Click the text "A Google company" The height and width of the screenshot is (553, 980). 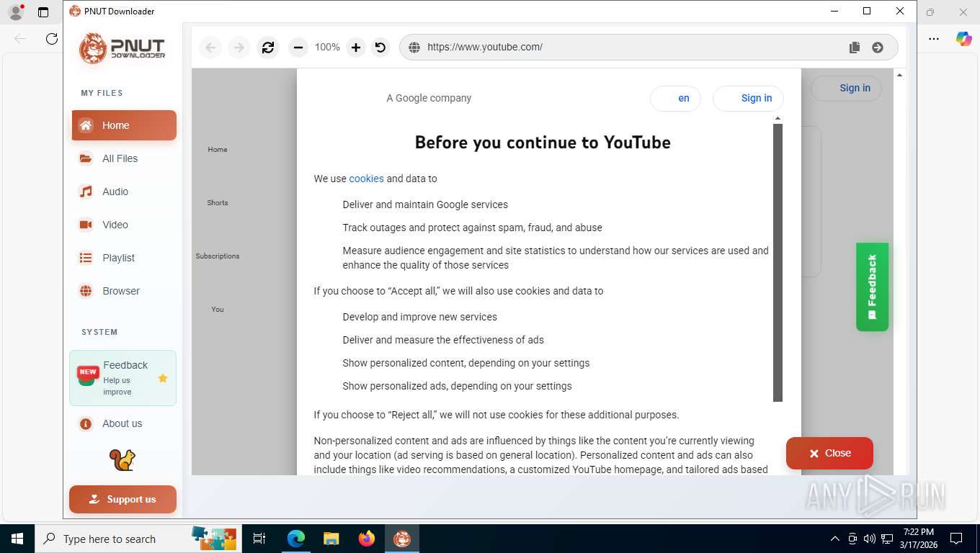pos(429,98)
